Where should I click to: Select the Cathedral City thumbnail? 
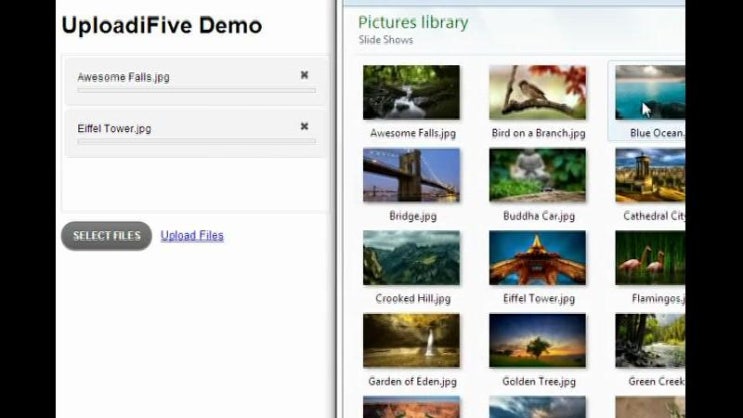(650, 175)
